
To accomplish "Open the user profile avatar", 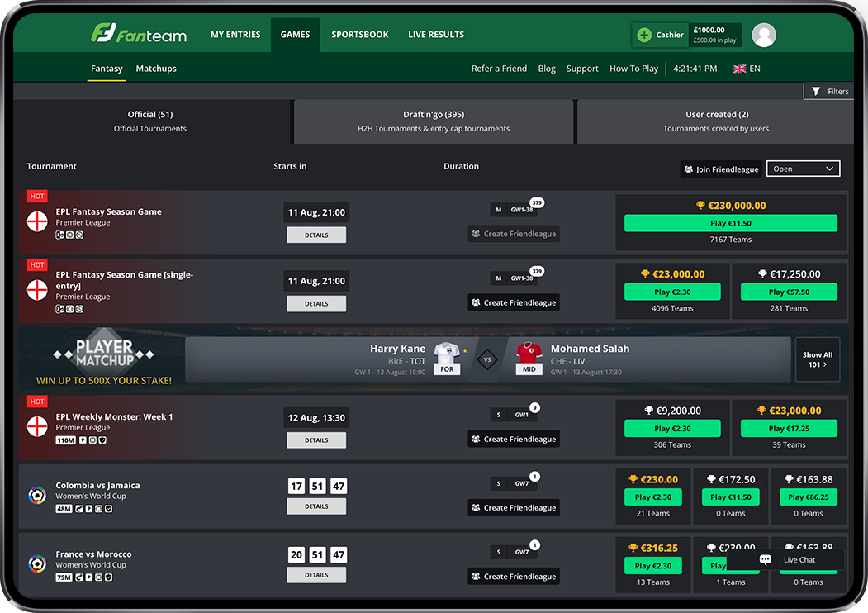I will 763,35.
